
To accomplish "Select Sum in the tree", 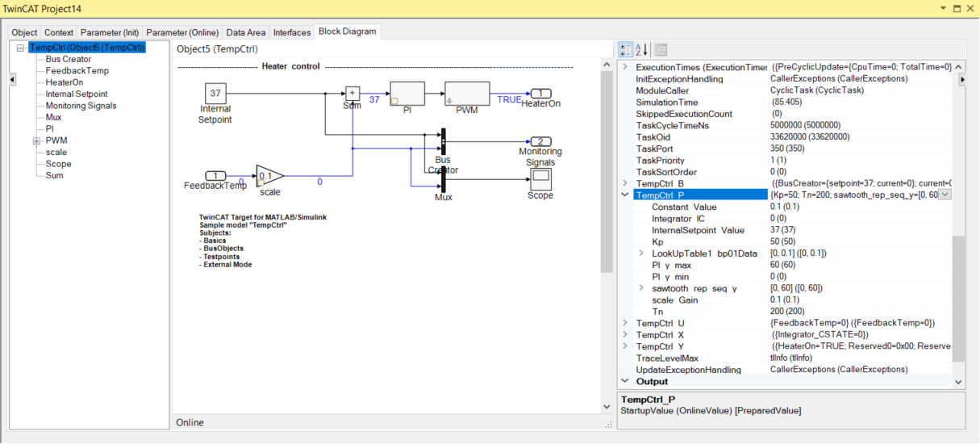I will click(54, 175).
